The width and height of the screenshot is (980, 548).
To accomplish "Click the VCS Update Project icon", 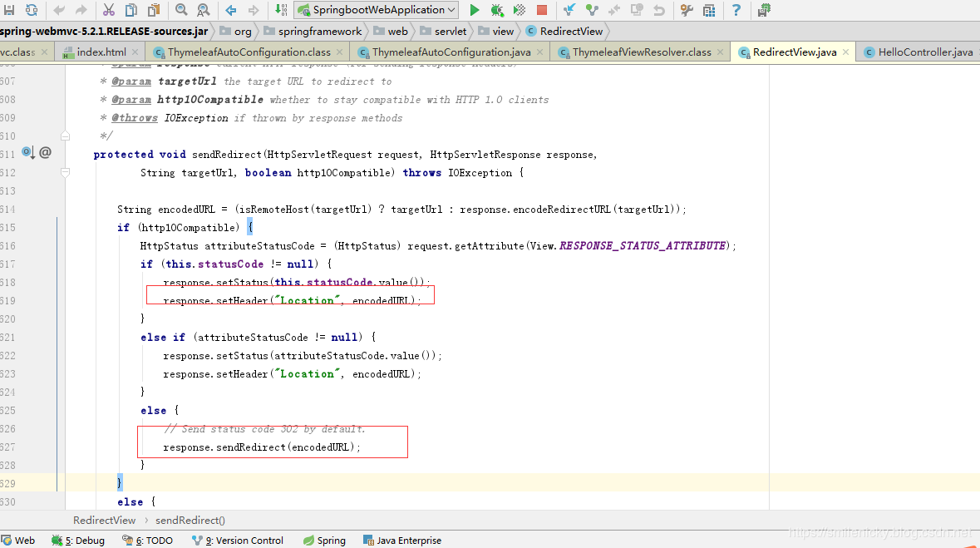I will click(x=569, y=10).
